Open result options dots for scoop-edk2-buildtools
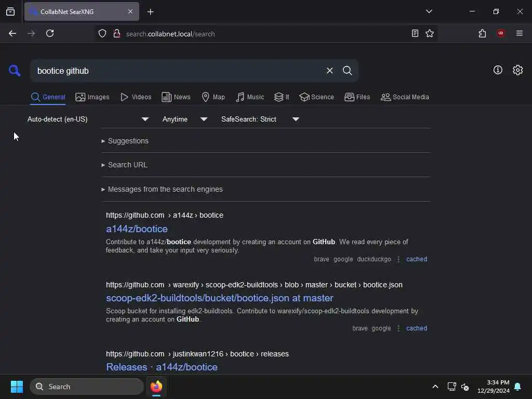 point(398,328)
